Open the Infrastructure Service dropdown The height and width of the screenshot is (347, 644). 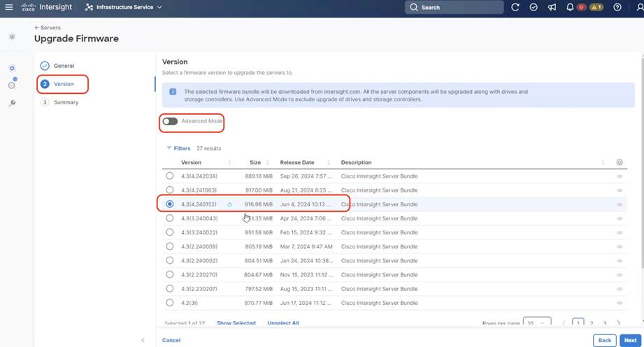coord(124,8)
